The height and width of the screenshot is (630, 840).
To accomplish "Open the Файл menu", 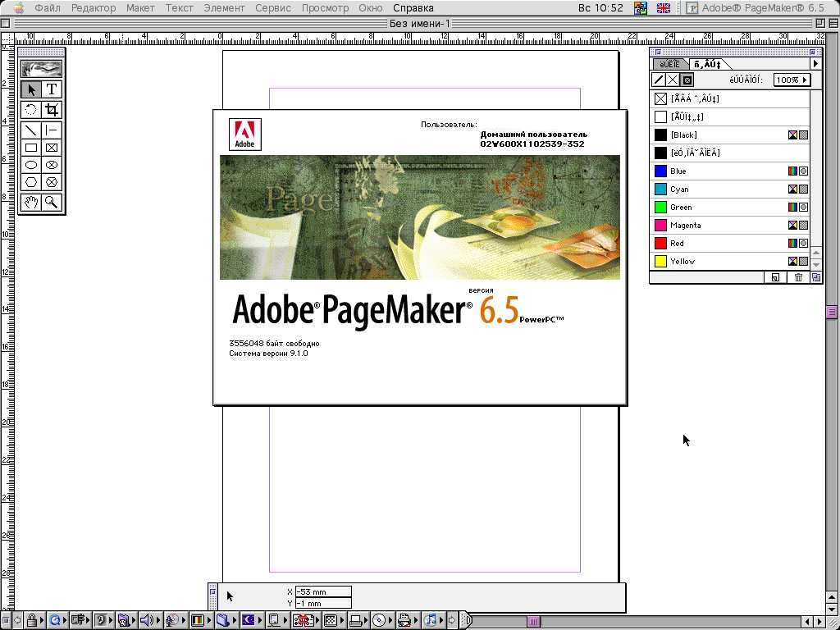I will pos(48,8).
